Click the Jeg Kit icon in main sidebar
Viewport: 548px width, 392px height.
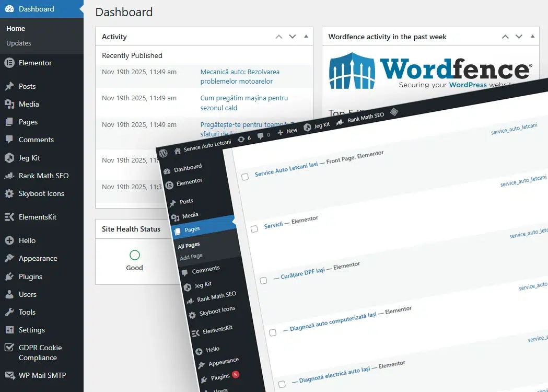[x=9, y=158]
